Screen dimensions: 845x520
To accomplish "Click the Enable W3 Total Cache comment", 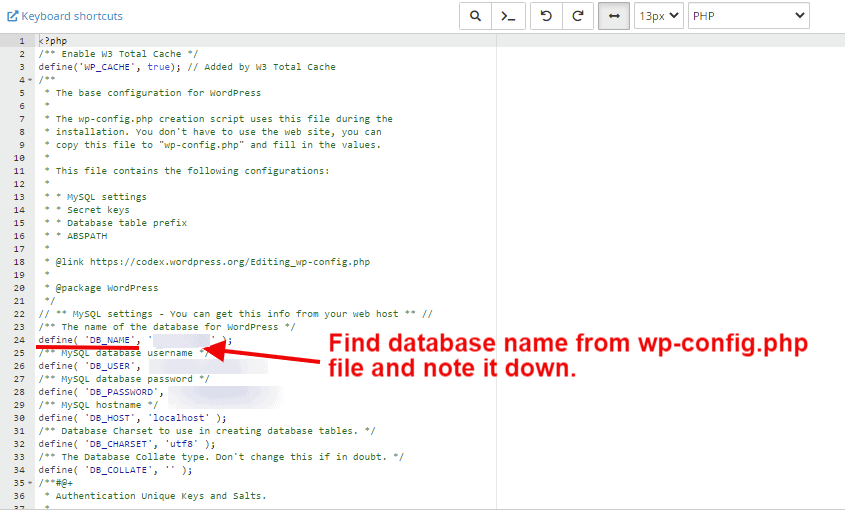I will click(x=118, y=54).
